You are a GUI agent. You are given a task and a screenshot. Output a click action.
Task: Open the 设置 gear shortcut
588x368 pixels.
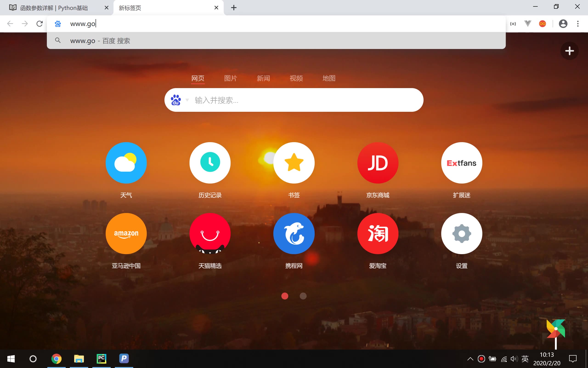[x=462, y=233]
